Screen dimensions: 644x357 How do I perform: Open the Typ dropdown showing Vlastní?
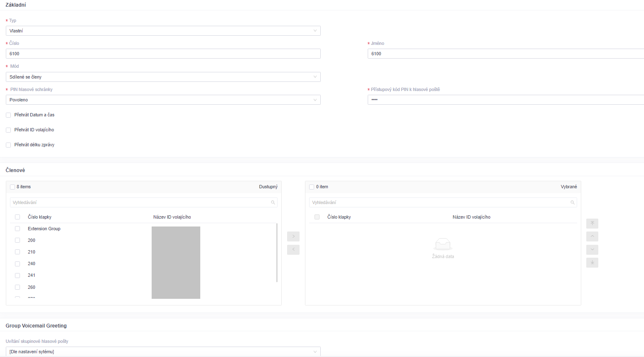[163, 31]
